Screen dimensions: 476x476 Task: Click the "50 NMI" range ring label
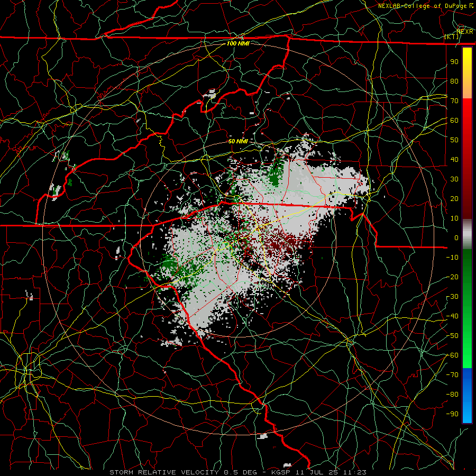tap(238, 141)
